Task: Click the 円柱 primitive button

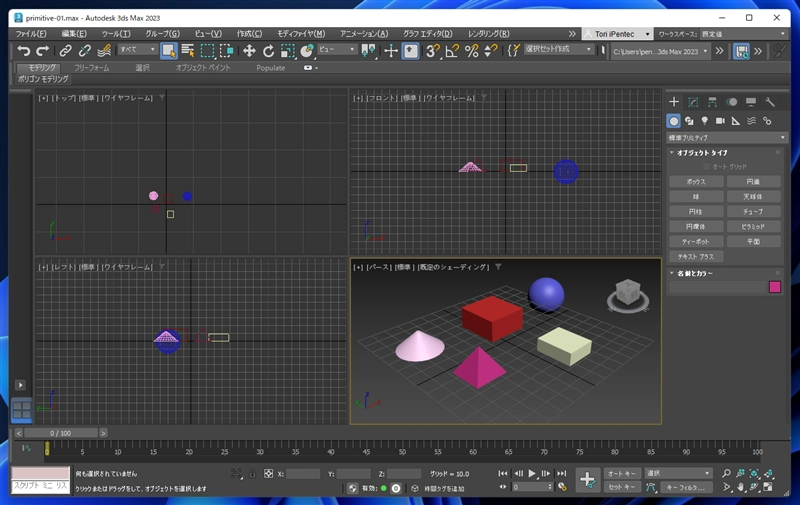Action: tap(696, 211)
